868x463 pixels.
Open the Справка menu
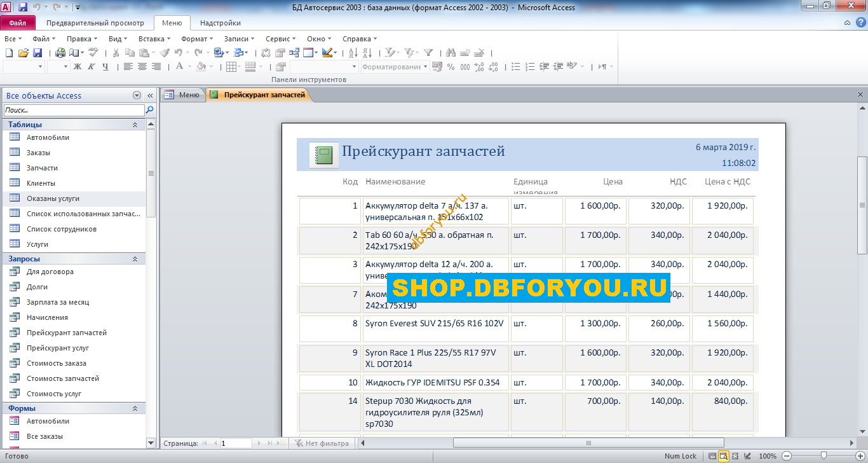(x=360, y=39)
